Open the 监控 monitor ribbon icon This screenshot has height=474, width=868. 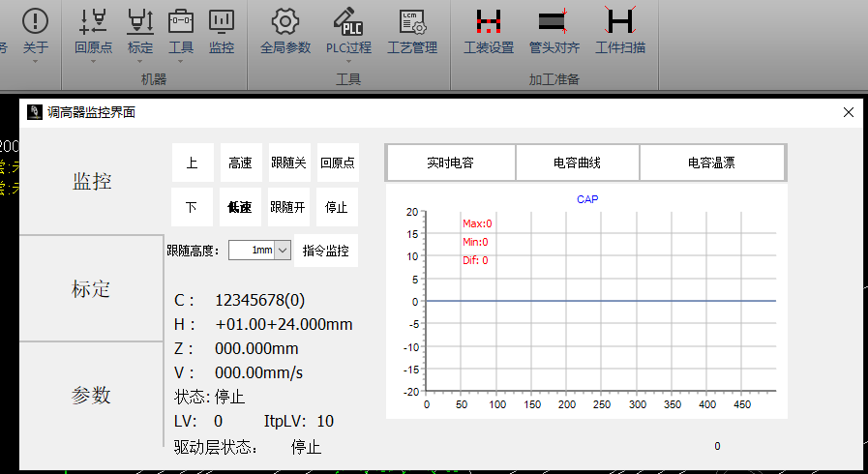(222, 22)
